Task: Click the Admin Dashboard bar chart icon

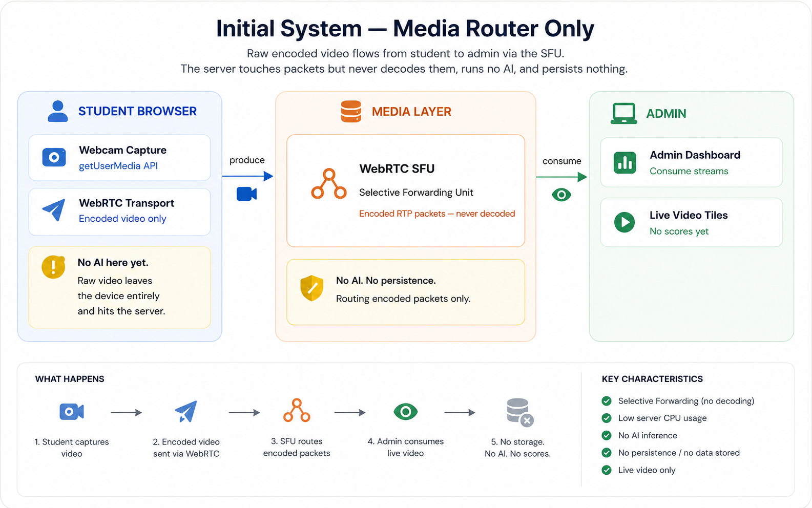Action: (x=625, y=163)
